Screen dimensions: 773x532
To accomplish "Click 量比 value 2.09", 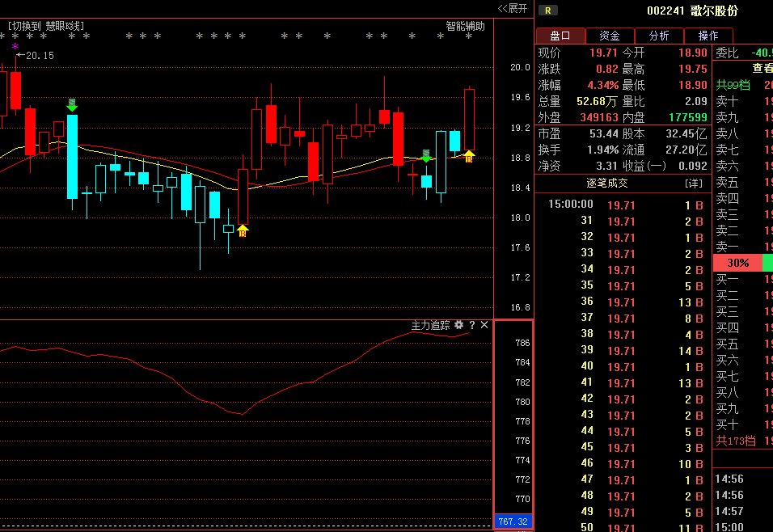I will click(695, 102).
